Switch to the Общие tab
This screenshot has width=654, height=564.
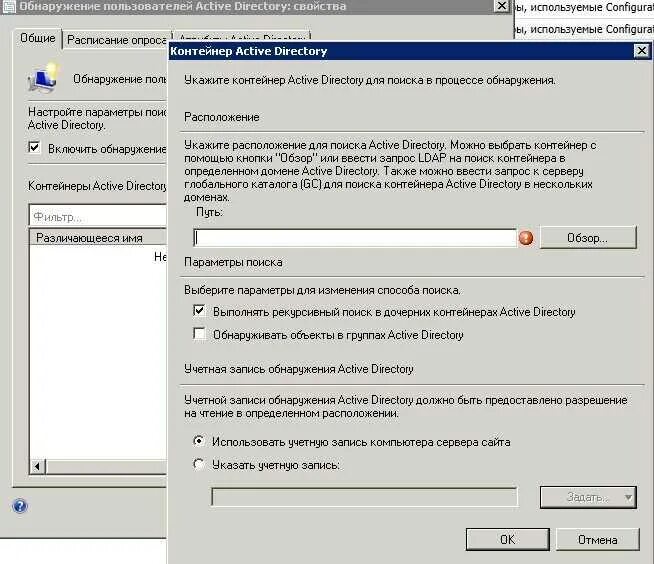[38, 38]
